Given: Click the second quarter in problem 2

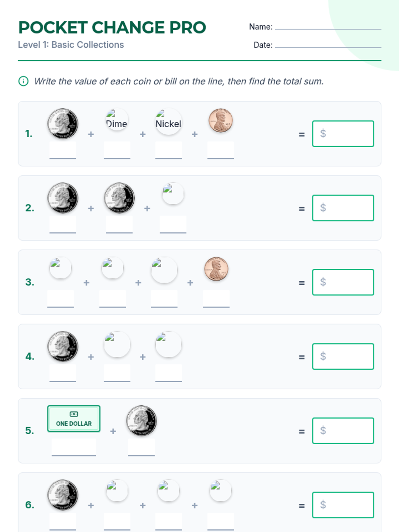Looking at the screenshot, I should coord(119,198).
